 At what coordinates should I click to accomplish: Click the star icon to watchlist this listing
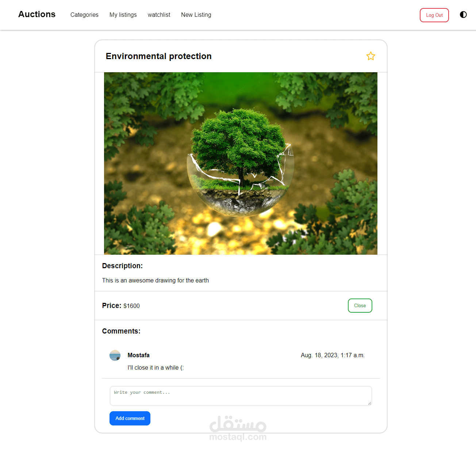tap(371, 56)
